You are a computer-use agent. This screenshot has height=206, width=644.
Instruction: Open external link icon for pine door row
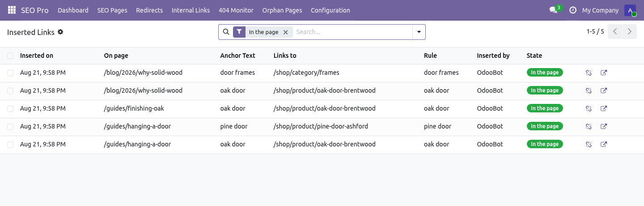point(604,126)
